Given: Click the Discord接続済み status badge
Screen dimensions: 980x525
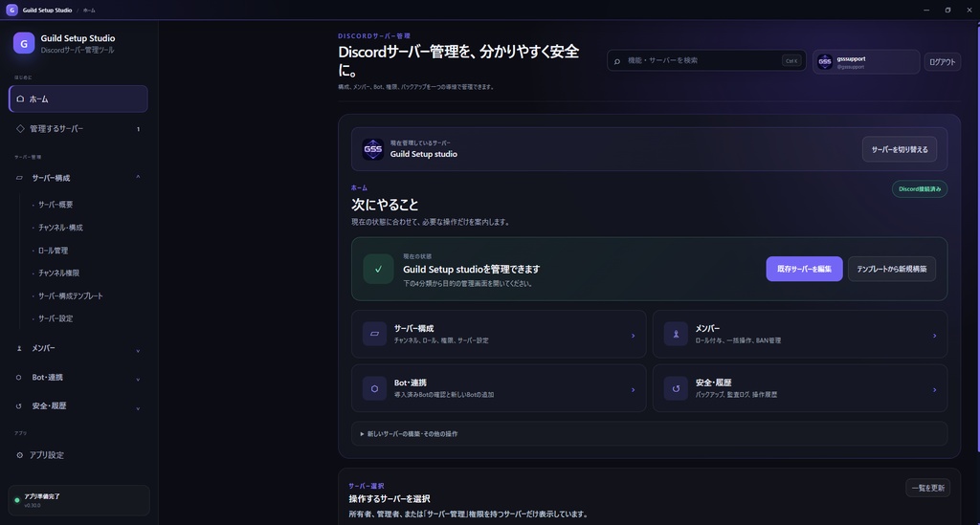Looking at the screenshot, I should pyautogui.click(x=920, y=189).
